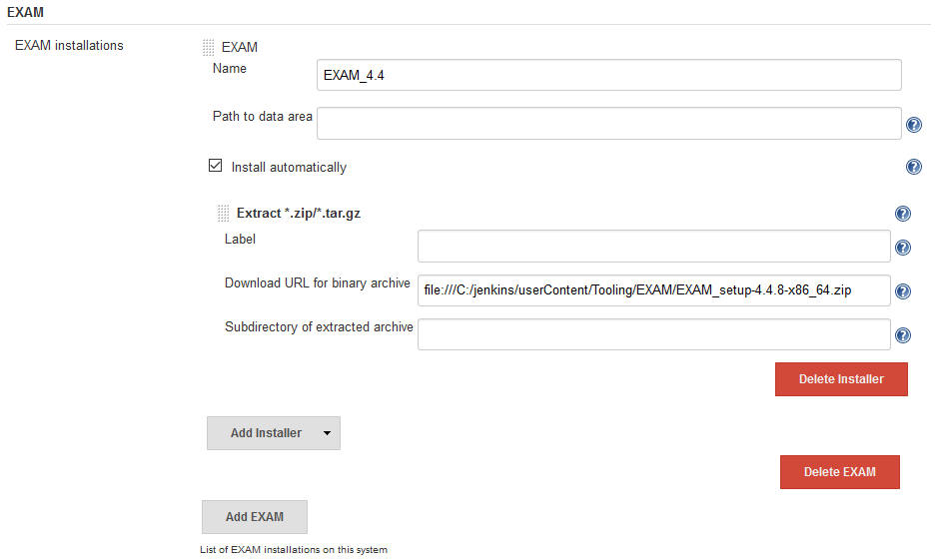Focus the Path to data area field

(x=609, y=124)
